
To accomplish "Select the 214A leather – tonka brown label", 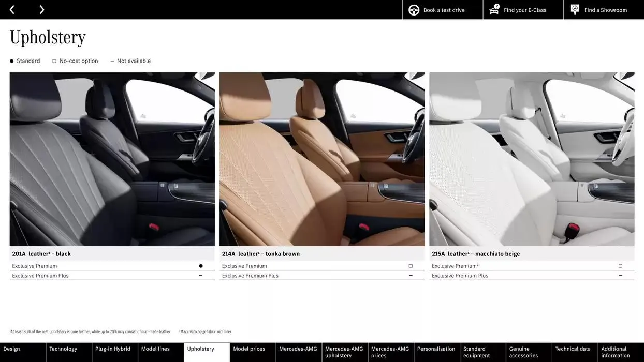I will pyautogui.click(x=261, y=254).
